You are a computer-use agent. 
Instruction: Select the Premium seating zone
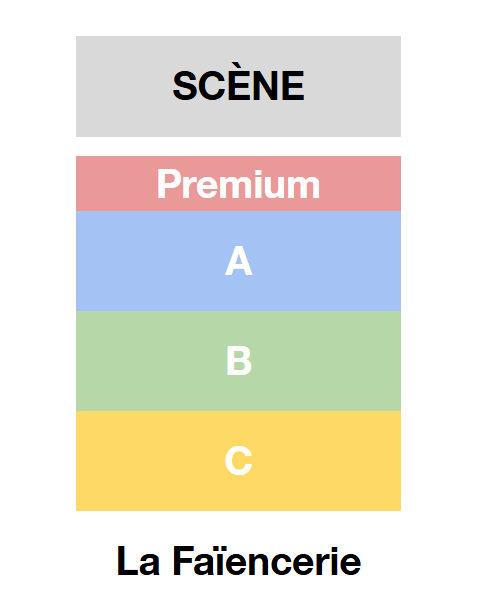click(238, 184)
